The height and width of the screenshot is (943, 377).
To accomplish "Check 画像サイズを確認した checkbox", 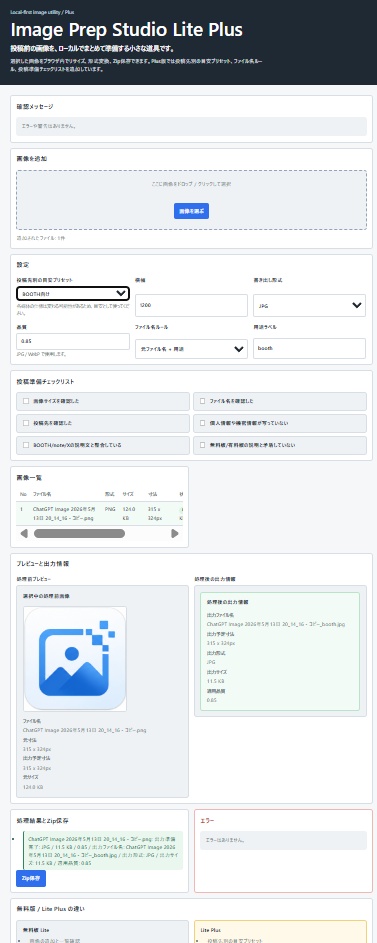I will coord(26,401).
